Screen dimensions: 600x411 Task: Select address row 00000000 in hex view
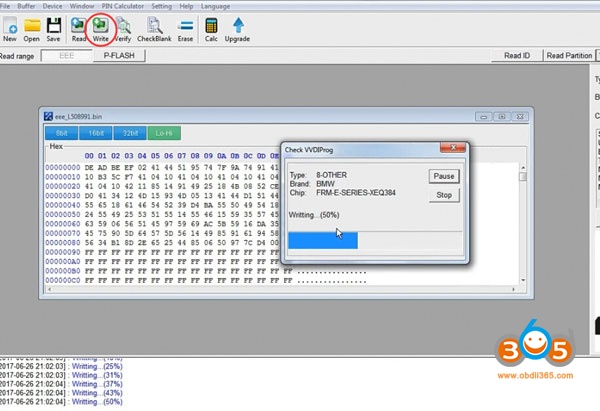[x=63, y=168]
